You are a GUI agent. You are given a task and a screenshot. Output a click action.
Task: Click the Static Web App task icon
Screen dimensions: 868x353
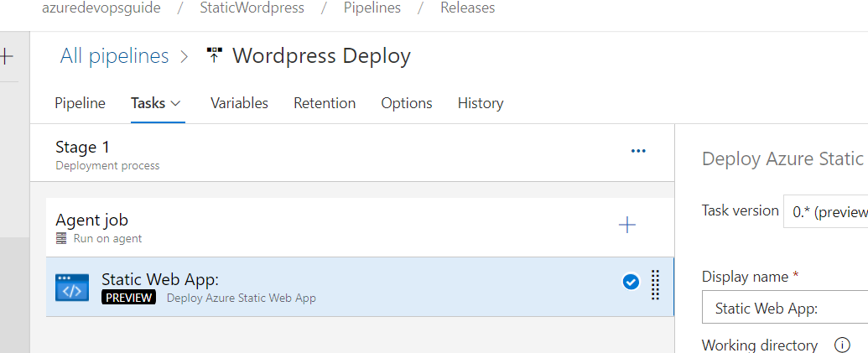[x=71, y=287]
